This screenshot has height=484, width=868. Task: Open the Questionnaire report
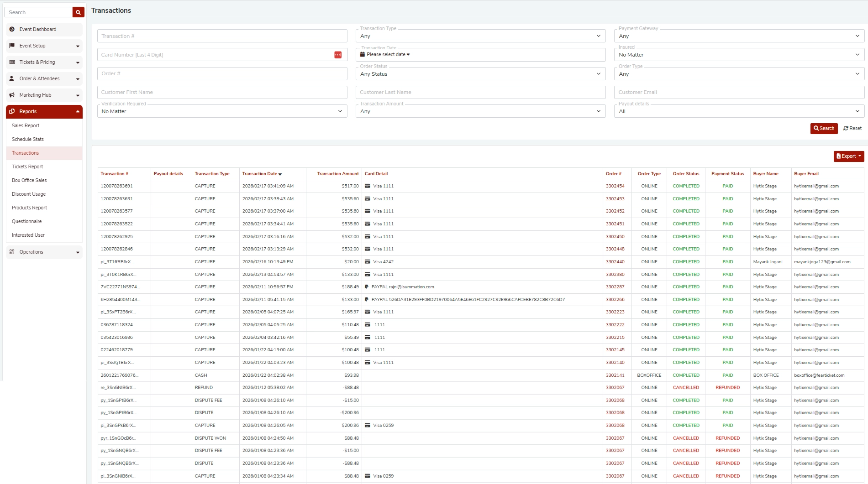tap(26, 221)
